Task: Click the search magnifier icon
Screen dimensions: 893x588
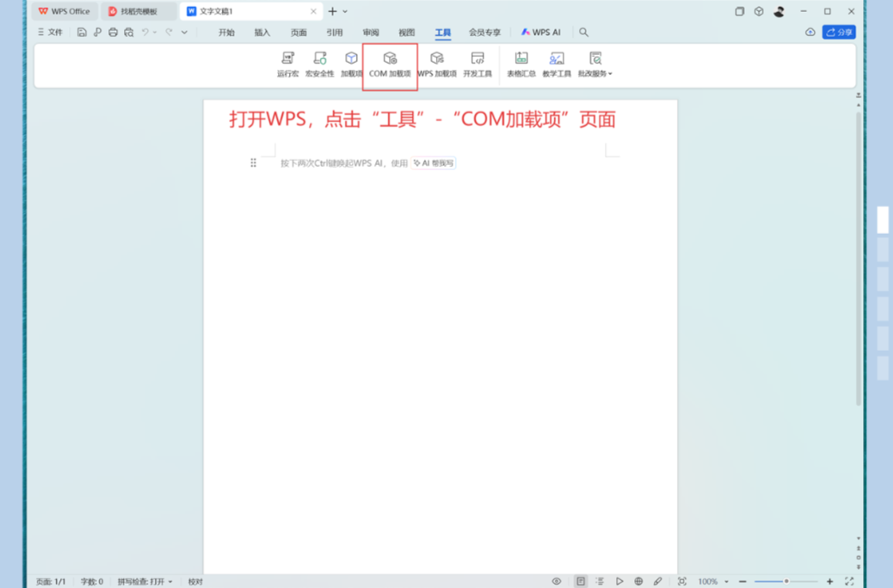Action: 584,33
